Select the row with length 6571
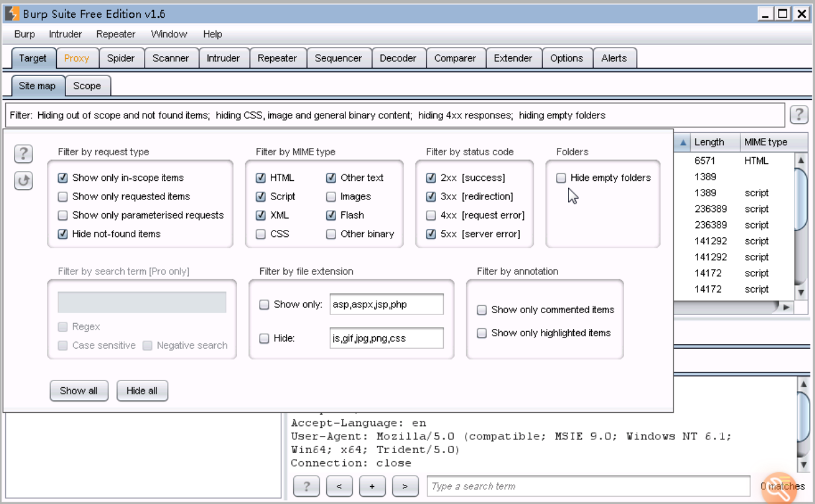 click(x=734, y=161)
